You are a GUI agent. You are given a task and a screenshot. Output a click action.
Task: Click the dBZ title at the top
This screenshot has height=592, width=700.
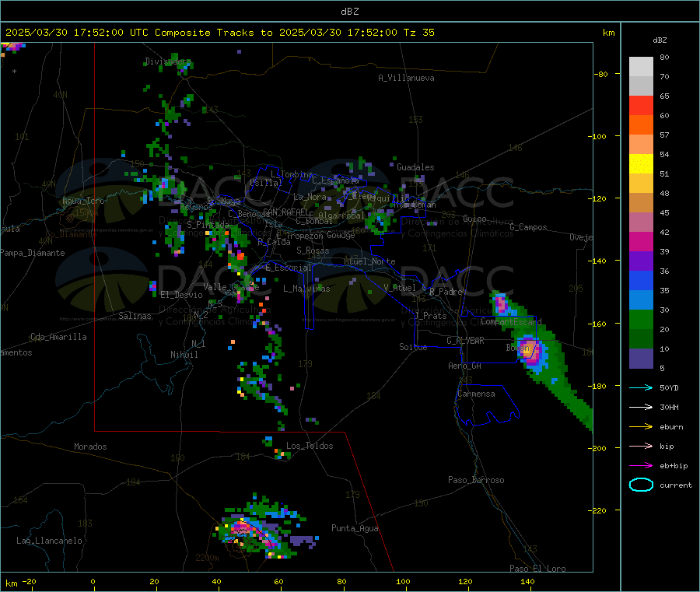coord(349,12)
